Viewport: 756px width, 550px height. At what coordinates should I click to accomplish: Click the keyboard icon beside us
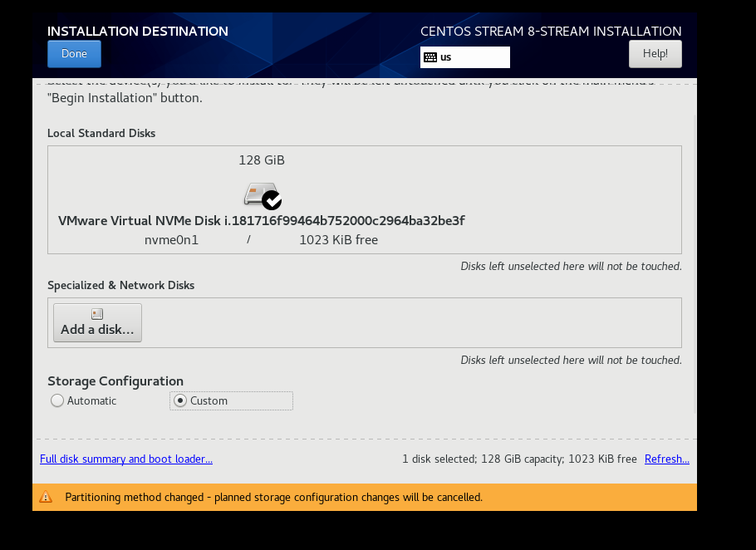[430, 57]
